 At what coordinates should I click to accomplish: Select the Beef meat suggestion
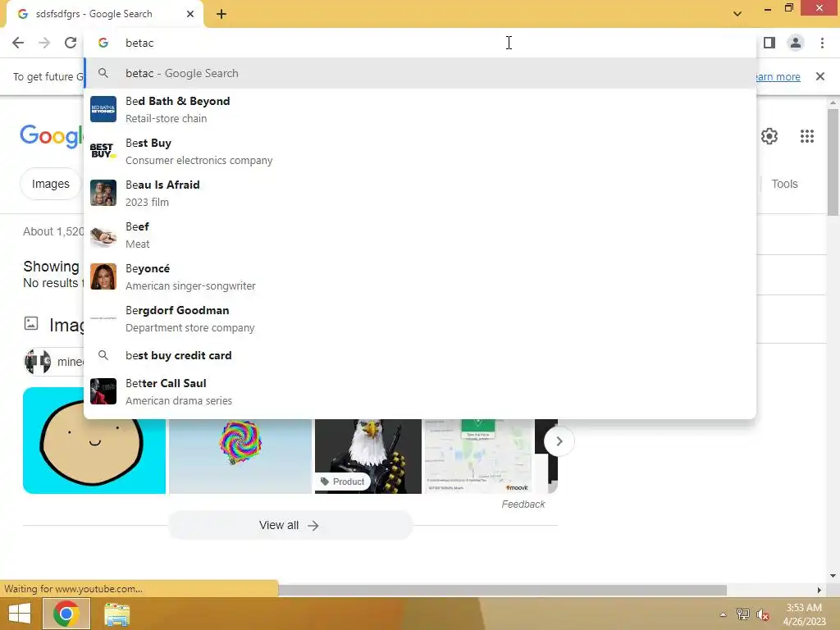pos(420,235)
